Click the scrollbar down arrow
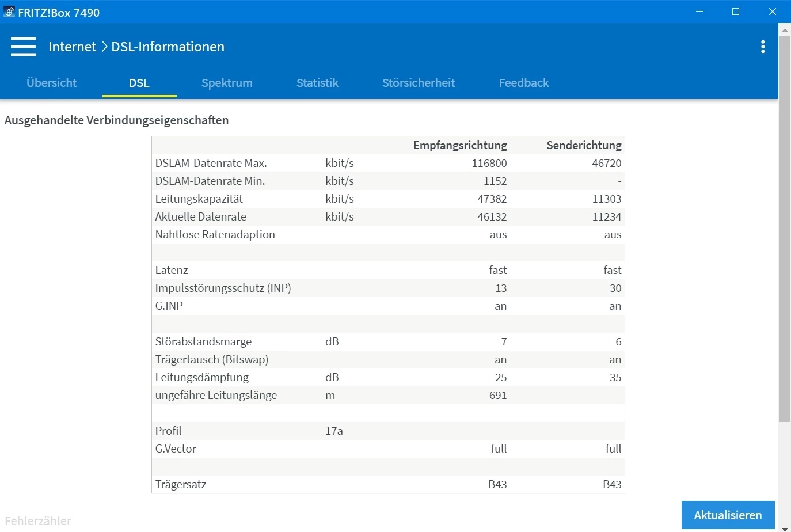This screenshot has height=532, width=791. [x=785, y=527]
